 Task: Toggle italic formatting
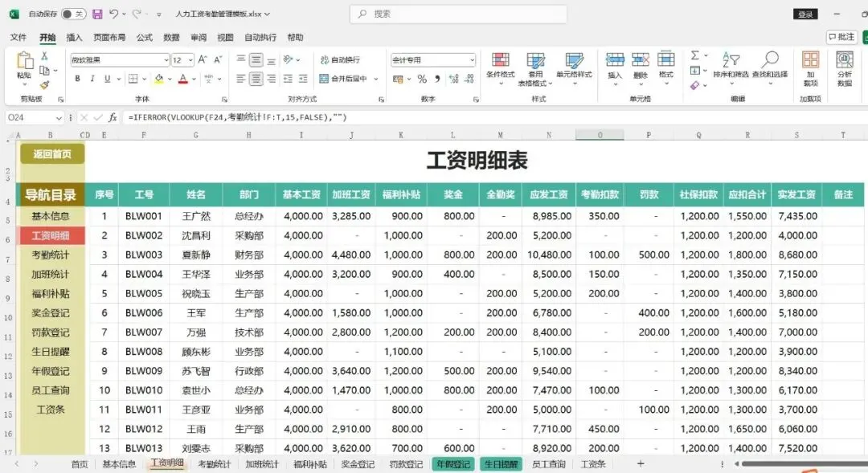(x=92, y=80)
